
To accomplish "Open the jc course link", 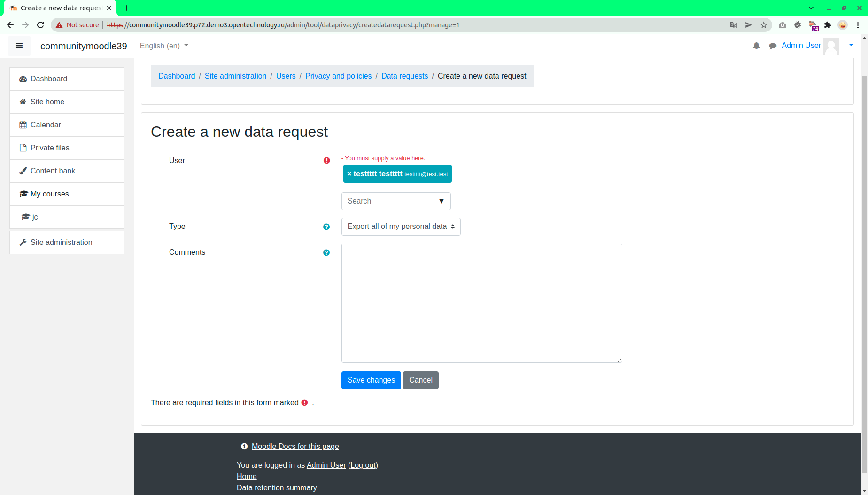I will (x=67, y=217).
